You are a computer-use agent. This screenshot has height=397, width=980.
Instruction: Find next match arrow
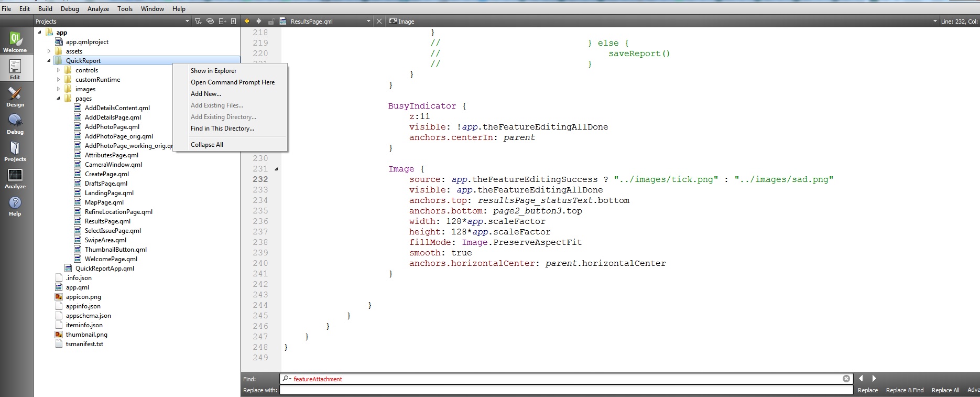click(x=874, y=378)
